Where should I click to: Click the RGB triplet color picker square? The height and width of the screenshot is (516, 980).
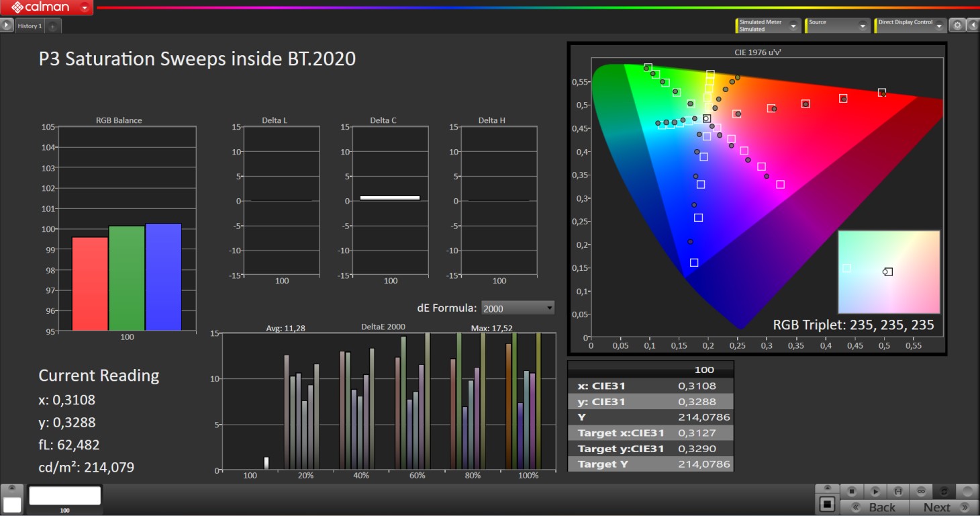pos(888,271)
